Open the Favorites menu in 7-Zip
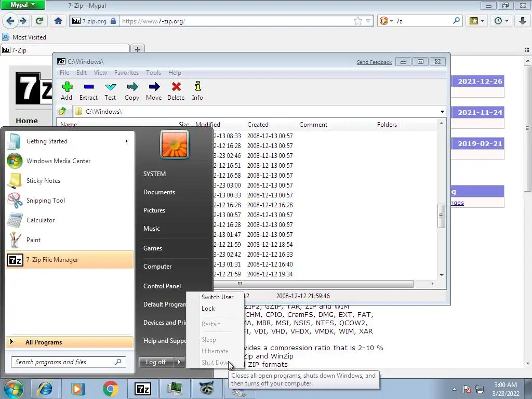532x399 pixels. [127, 73]
